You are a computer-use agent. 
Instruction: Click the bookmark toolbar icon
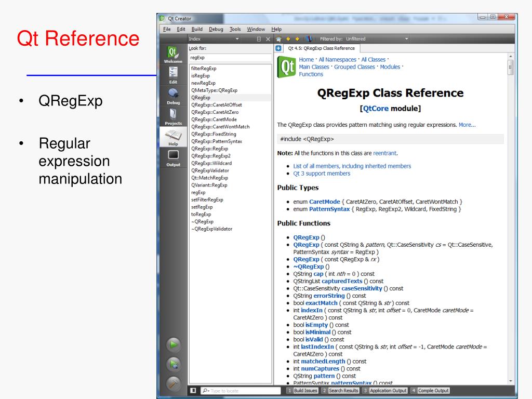click(x=309, y=39)
